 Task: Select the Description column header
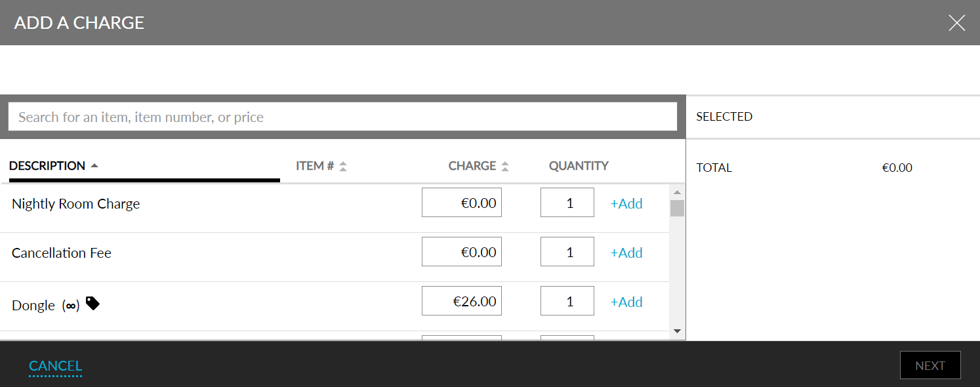click(47, 166)
